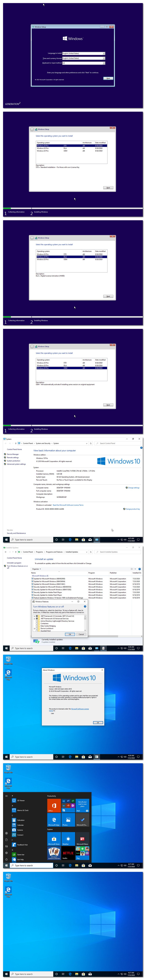Image resolution: width=146 pixels, height=980 pixels.
Task: Click the System and Security breadcrumb
Action: (x=43, y=443)
